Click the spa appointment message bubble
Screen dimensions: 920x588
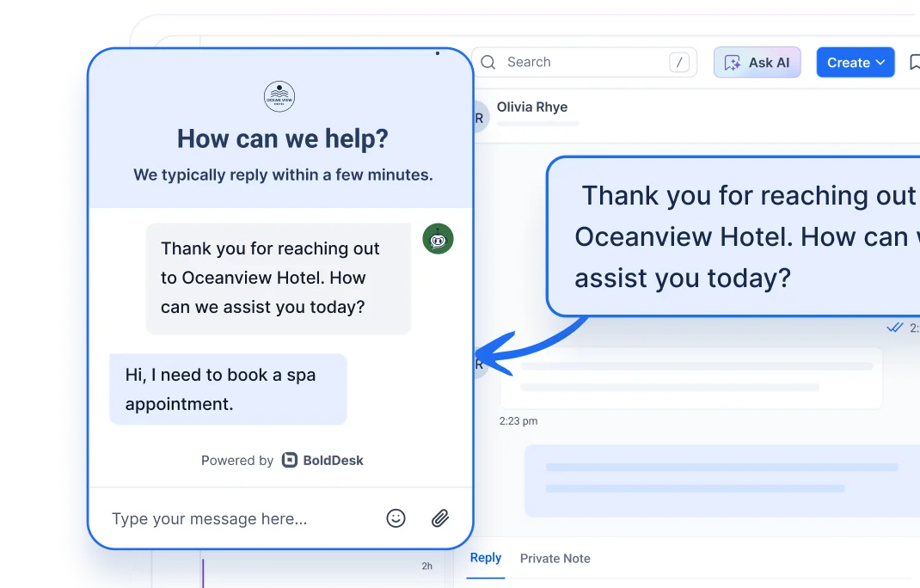coord(228,389)
